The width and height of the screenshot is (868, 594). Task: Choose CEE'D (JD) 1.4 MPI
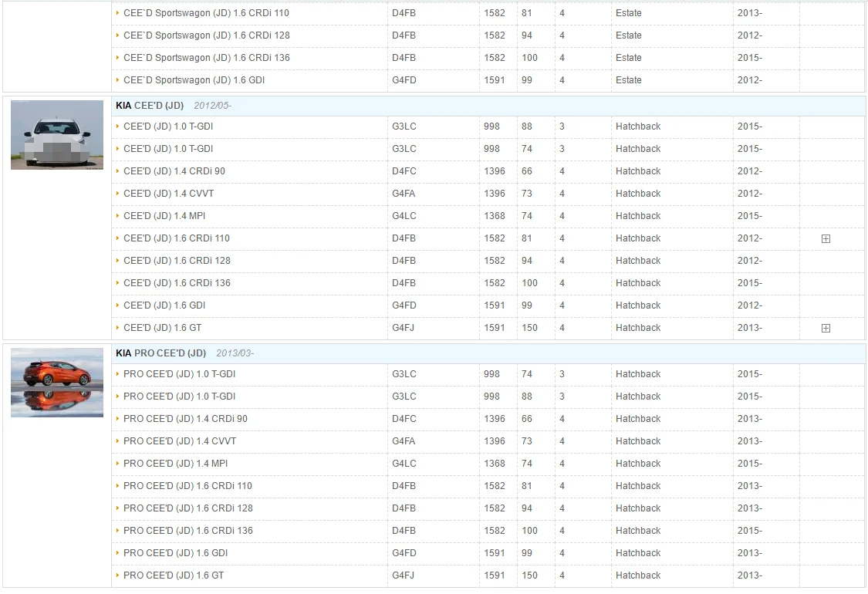pos(164,216)
